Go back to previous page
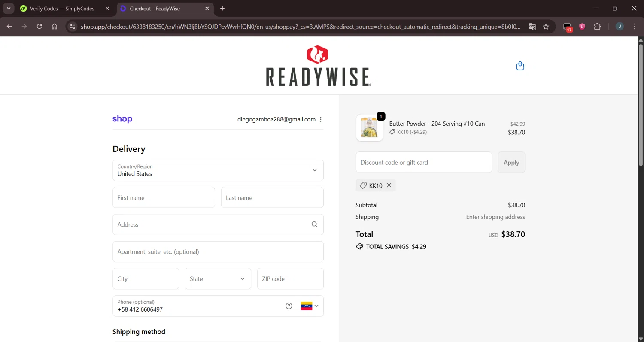Screen dimensions: 644x342 pyautogui.click(x=9, y=27)
